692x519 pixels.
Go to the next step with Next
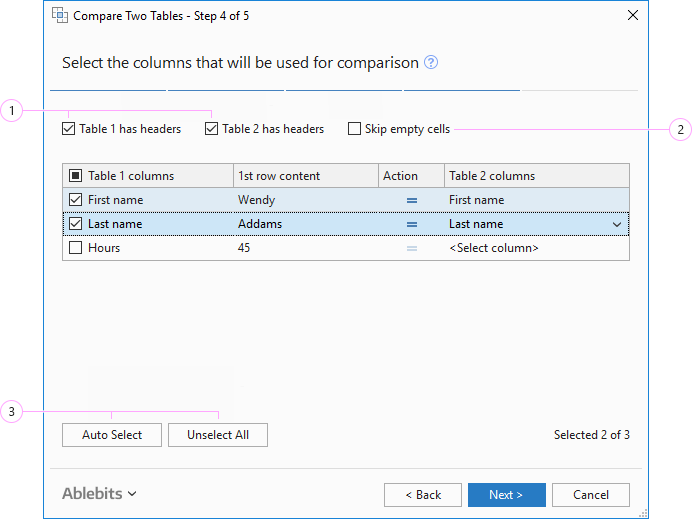click(x=506, y=495)
